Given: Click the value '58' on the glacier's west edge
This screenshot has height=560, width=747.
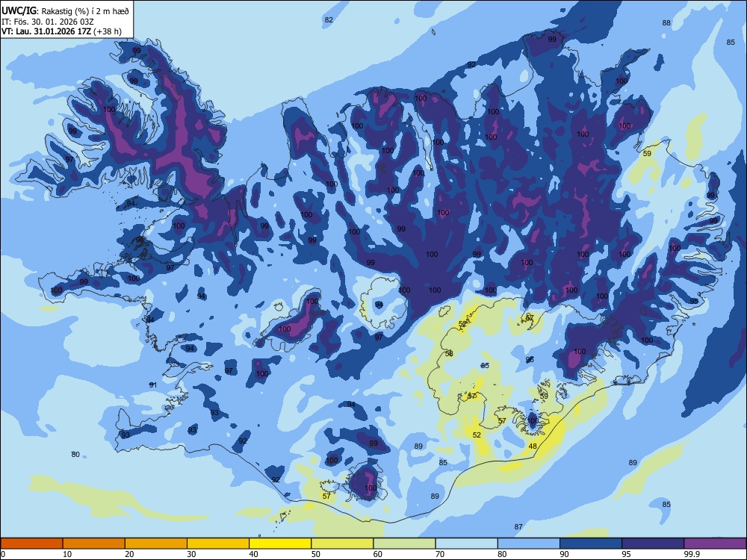Looking at the screenshot, I should click(449, 353).
